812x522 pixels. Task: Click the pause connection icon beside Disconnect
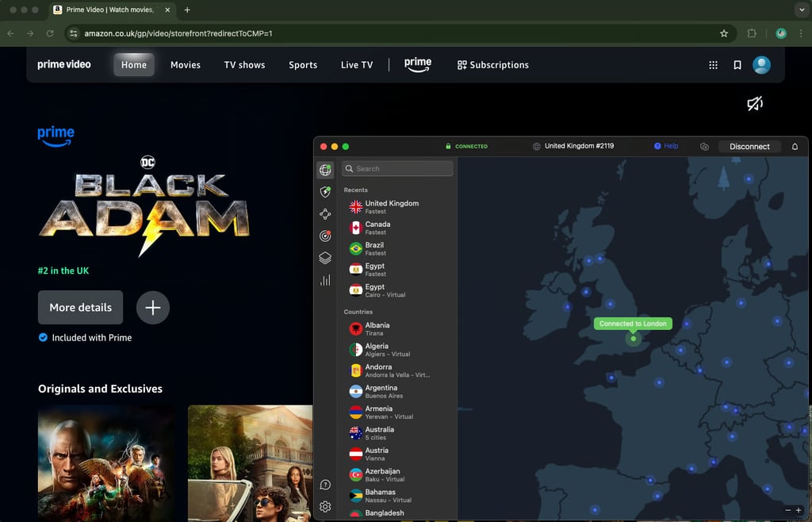[x=704, y=147]
